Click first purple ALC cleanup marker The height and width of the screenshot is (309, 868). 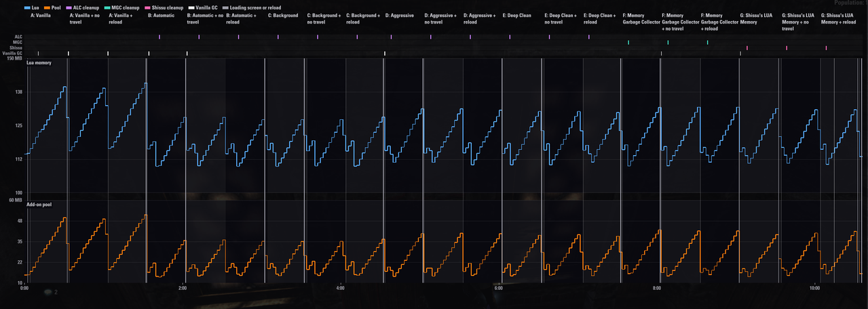[x=159, y=37]
